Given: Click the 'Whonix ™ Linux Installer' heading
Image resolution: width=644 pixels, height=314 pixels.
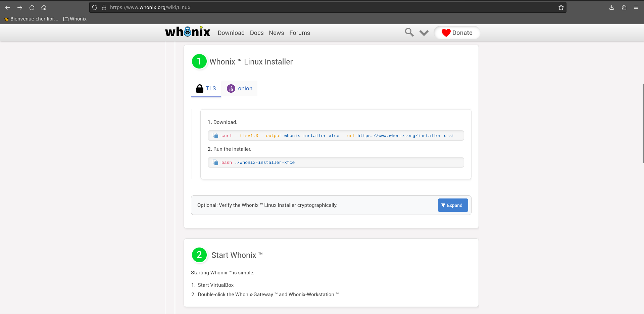Looking at the screenshot, I should click(x=251, y=62).
